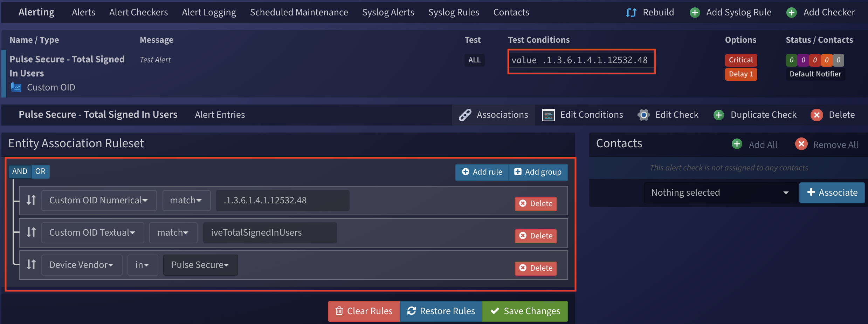
Task: Switch to the Alert Entries tab
Action: coord(220,115)
